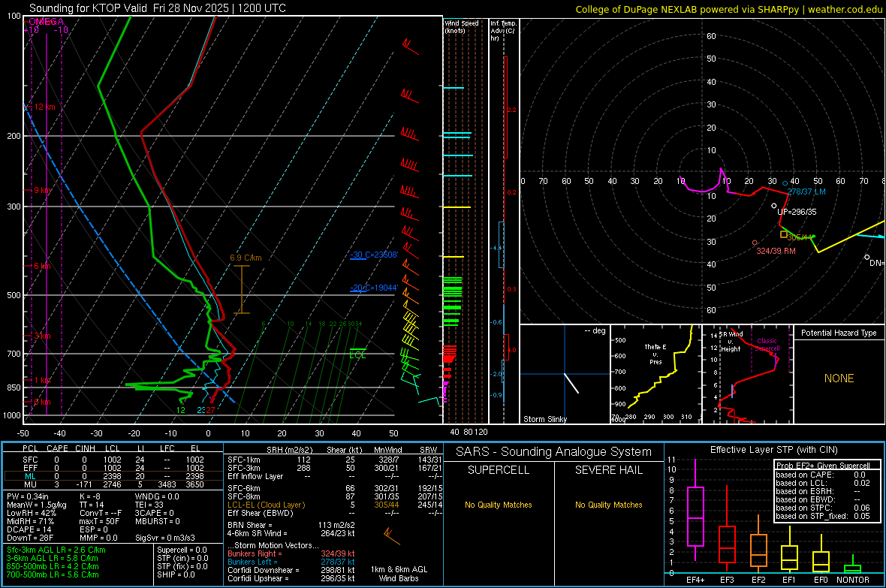The image size is (886, 588).
Task: Click the Prob EF2+ Given Supercell header
Action: click(823, 466)
